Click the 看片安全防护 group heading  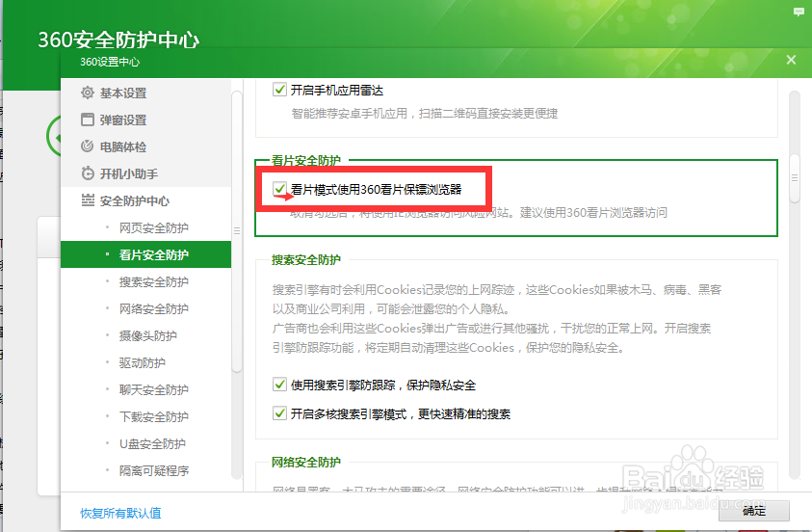(306, 160)
